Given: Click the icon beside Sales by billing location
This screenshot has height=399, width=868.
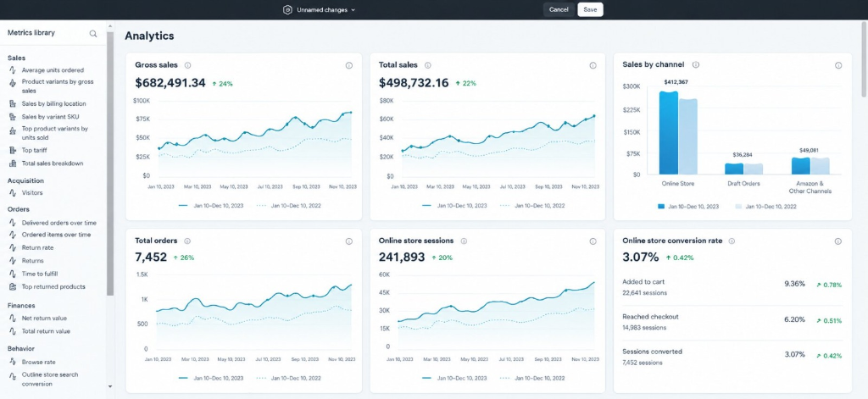Looking at the screenshot, I should (13, 103).
